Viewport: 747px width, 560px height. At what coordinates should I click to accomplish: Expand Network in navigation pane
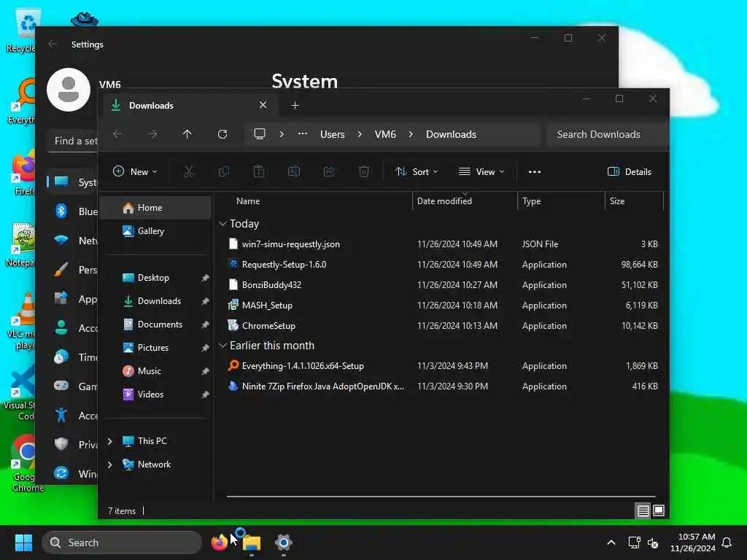[x=109, y=464]
